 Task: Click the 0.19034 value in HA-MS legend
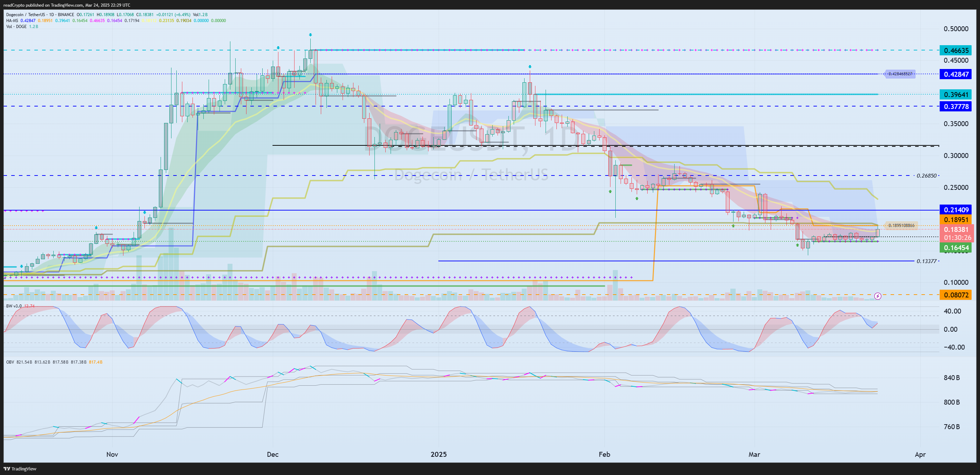point(184,21)
